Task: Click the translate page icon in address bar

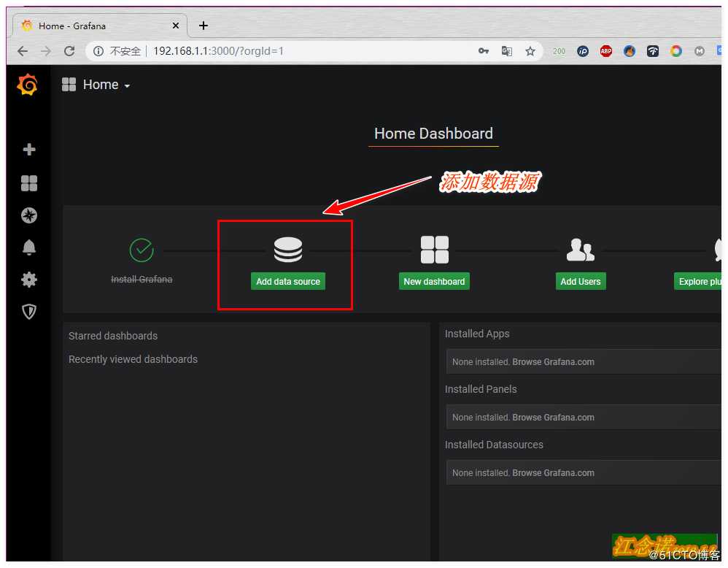Action: pos(506,51)
